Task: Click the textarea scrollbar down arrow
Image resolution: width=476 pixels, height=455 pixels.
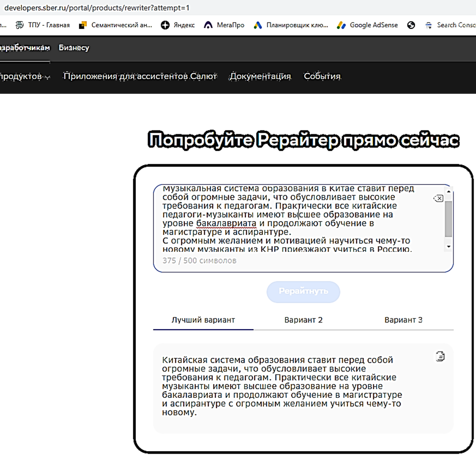Action: point(448,246)
